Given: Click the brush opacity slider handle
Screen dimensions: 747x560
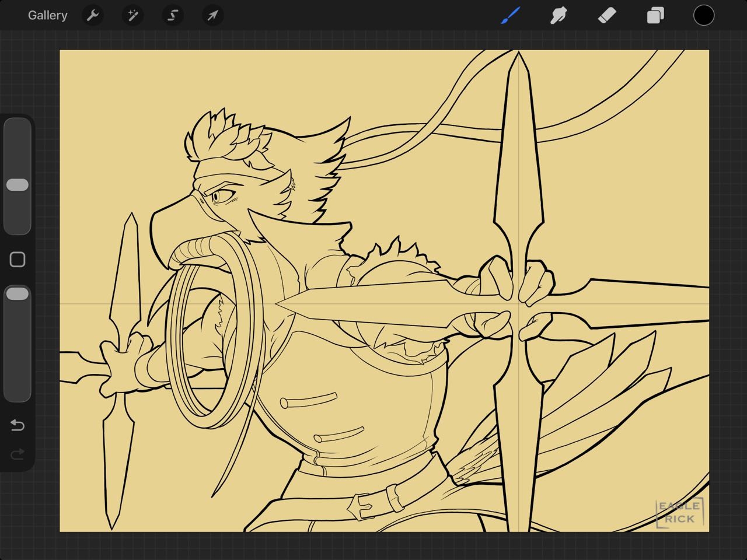Looking at the screenshot, I should [x=18, y=293].
